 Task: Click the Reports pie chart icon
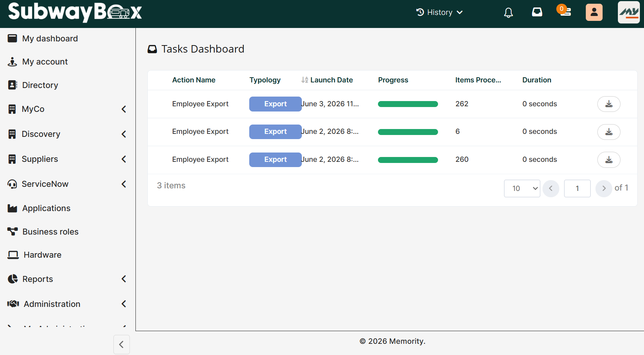click(x=13, y=279)
